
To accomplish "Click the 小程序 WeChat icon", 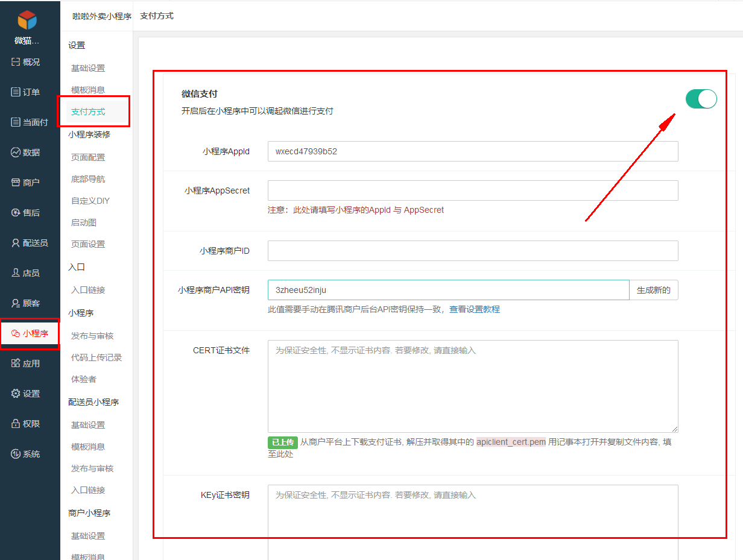I will pyautogui.click(x=16, y=333).
